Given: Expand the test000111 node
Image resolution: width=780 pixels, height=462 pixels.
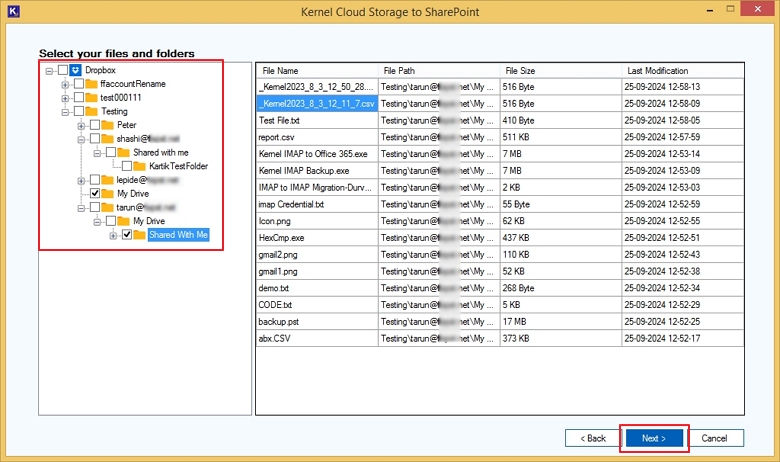Looking at the screenshot, I should 65,98.
